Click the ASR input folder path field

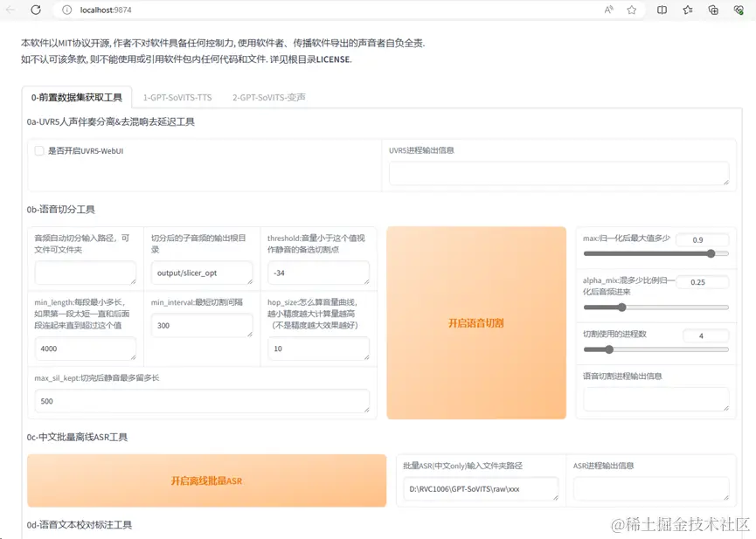coord(481,489)
